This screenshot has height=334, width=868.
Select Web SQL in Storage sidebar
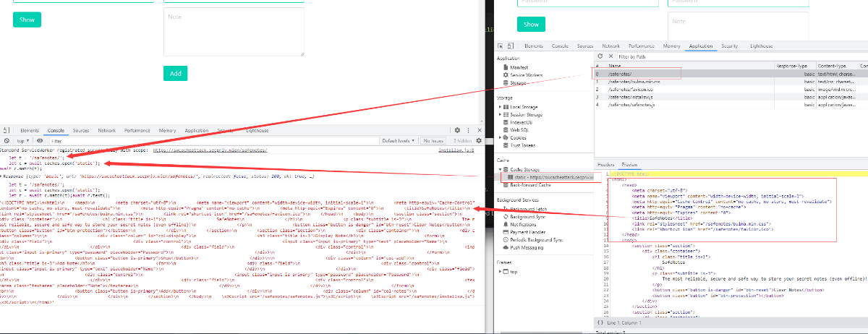(x=515, y=130)
